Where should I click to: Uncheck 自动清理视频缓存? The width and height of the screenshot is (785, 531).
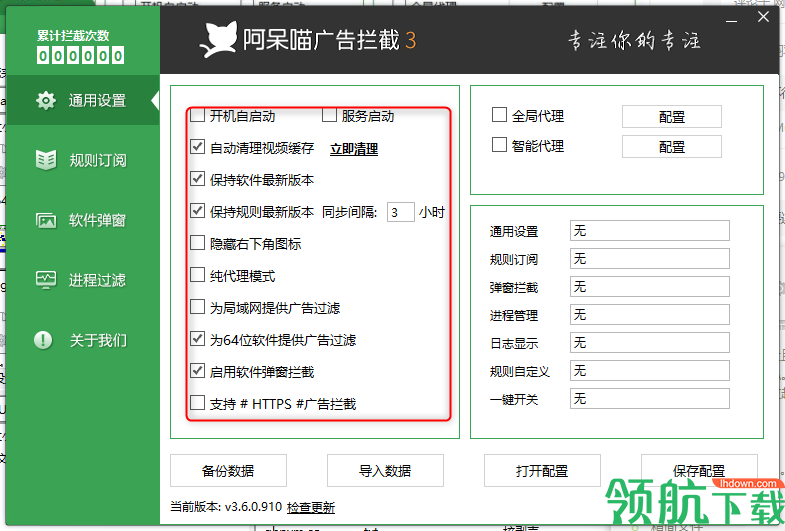(198, 147)
